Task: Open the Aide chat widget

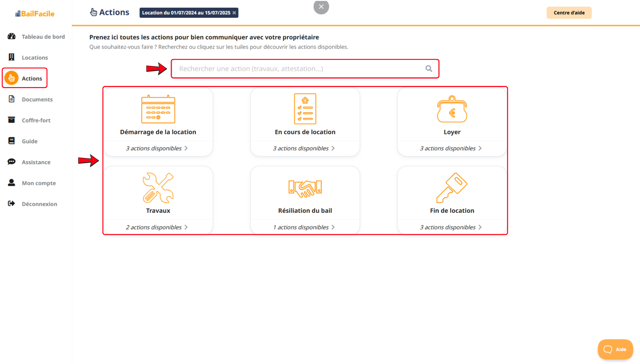Action: tap(615, 349)
